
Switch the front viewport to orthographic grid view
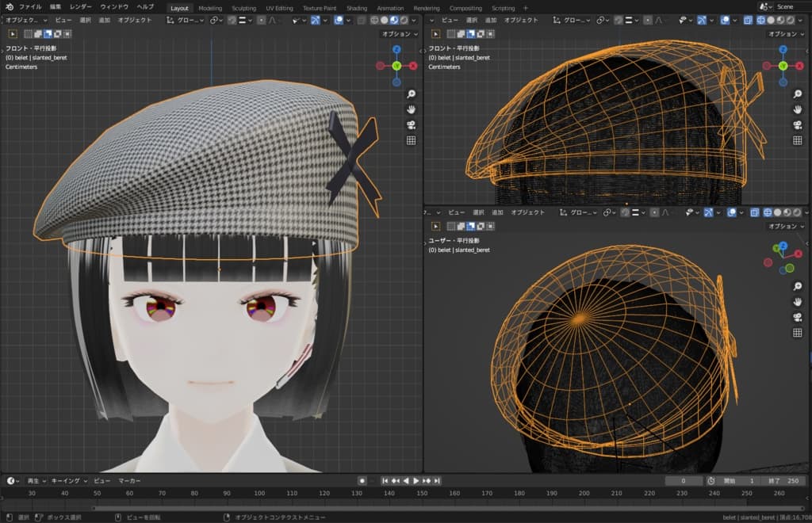point(411,141)
